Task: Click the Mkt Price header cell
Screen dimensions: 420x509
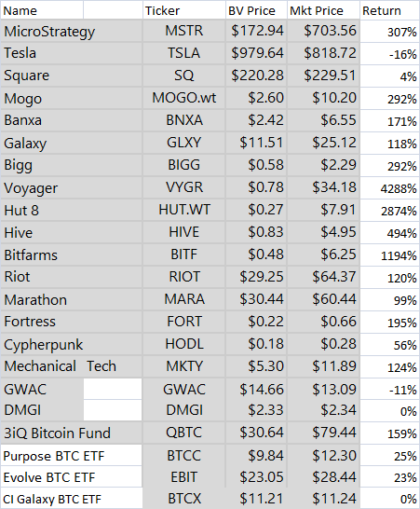Action: (323, 10)
